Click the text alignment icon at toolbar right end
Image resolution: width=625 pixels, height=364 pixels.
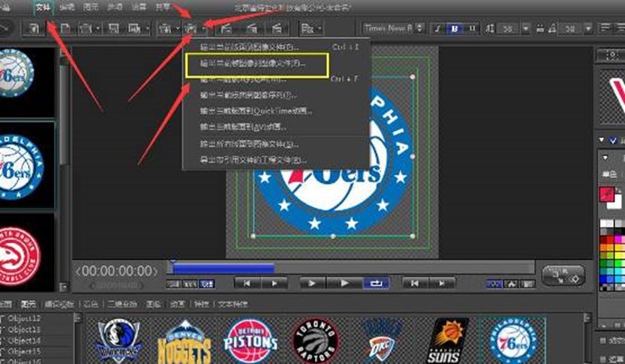tap(606, 28)
